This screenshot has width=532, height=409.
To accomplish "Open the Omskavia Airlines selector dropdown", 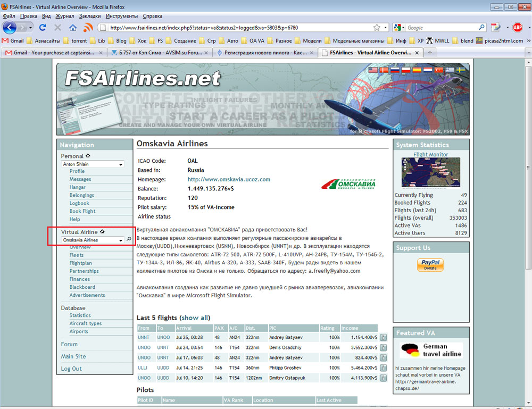I will (x=93, y=240).
